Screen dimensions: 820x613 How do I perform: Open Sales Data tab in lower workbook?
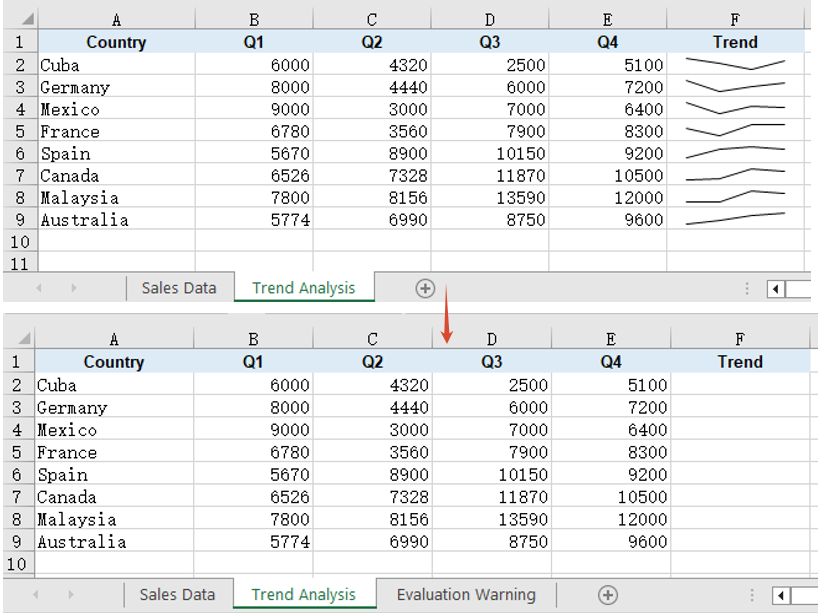(x=177, y=594)
